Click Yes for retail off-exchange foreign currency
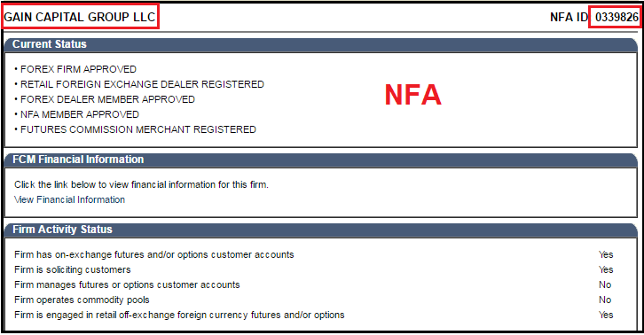 coord(606,315)
